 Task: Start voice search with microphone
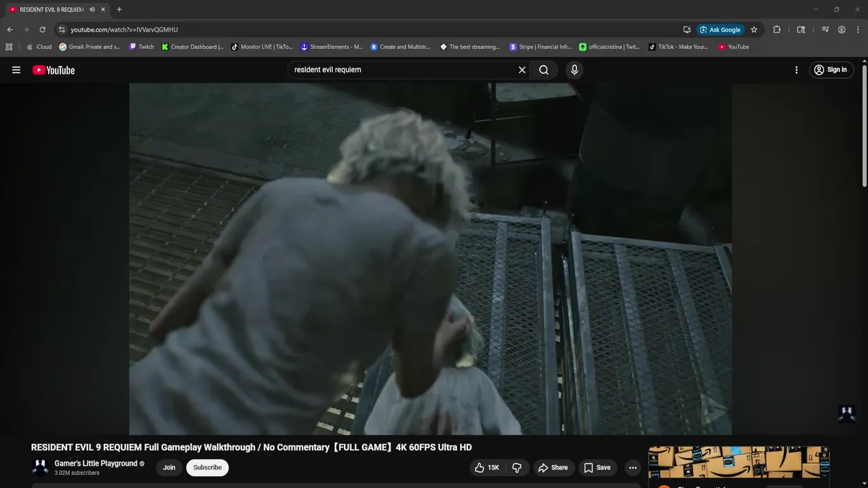point(574,70)
